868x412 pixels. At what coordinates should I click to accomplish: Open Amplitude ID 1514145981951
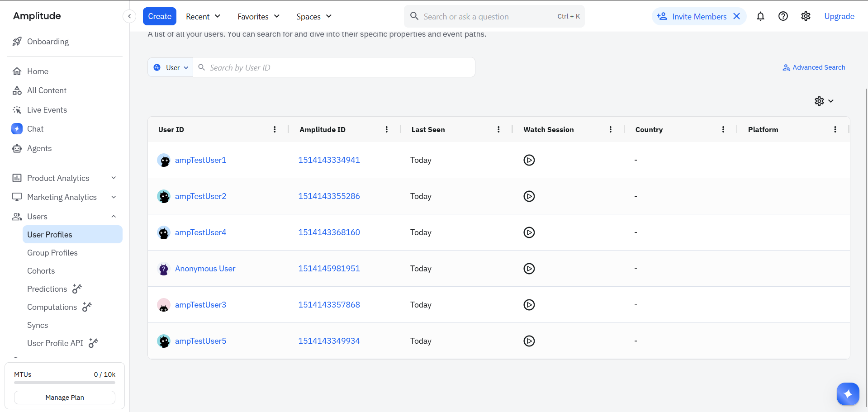329,269
